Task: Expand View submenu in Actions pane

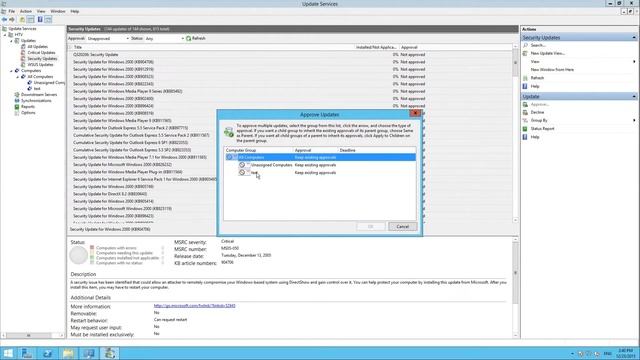Action: tap(634, 62)
